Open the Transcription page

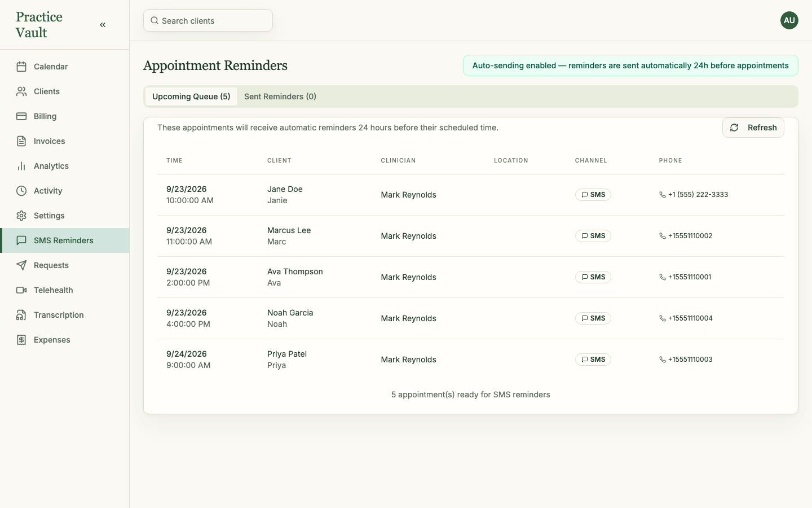tap(65, 315)
